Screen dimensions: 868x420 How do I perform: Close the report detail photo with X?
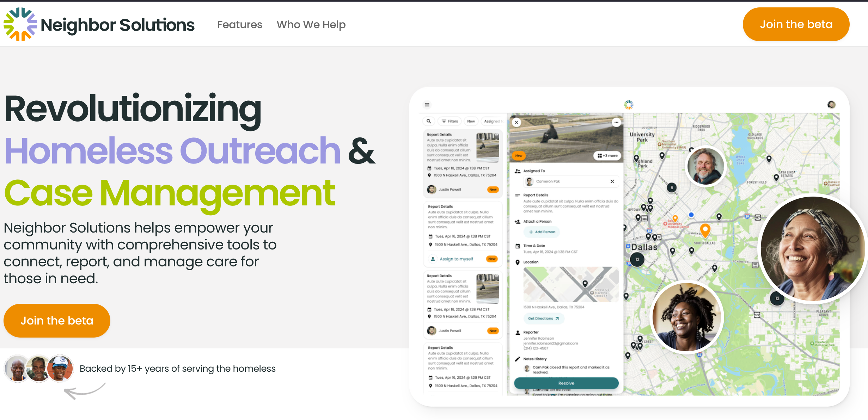[516, 122]
